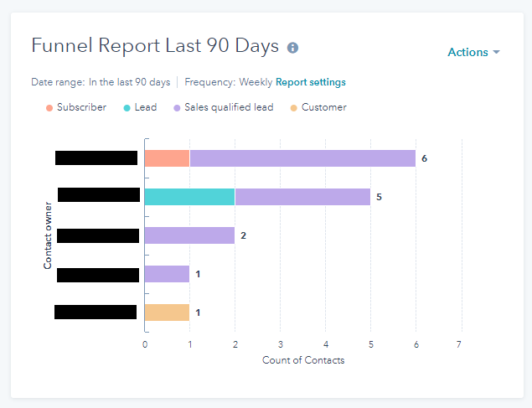The width and height of the screenshot is (532, 408).
Task: Click the info icon beside report title
Action: click(292, 48)
